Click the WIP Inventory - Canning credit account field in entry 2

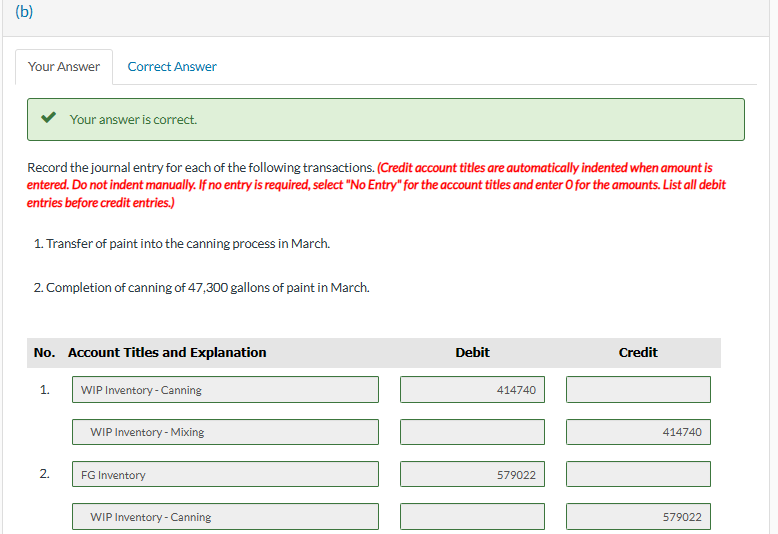pos(225,517)
